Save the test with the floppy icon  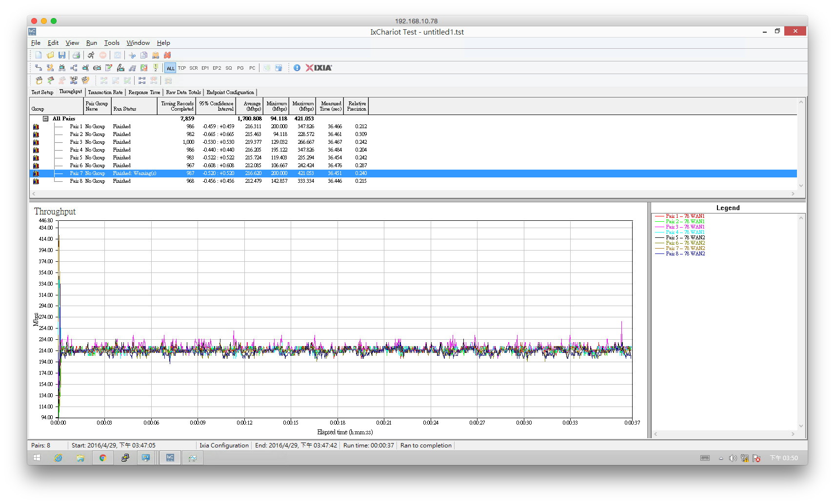(x=62, y=55)
